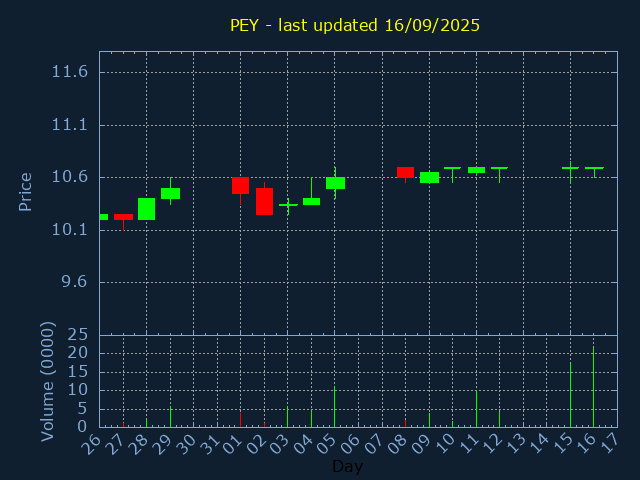Click the chart title PEY - last updated 16/09/2025
Screen dimensions: 640x480
coord(355,25)
